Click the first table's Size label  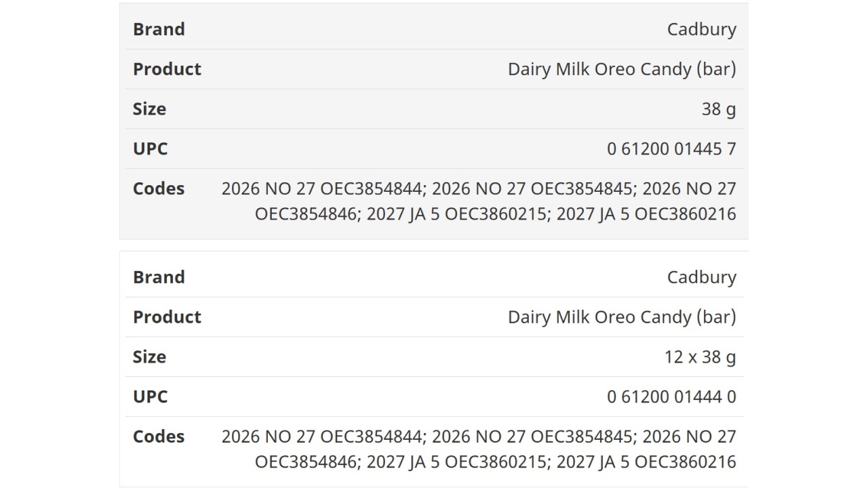pos(149,109)
